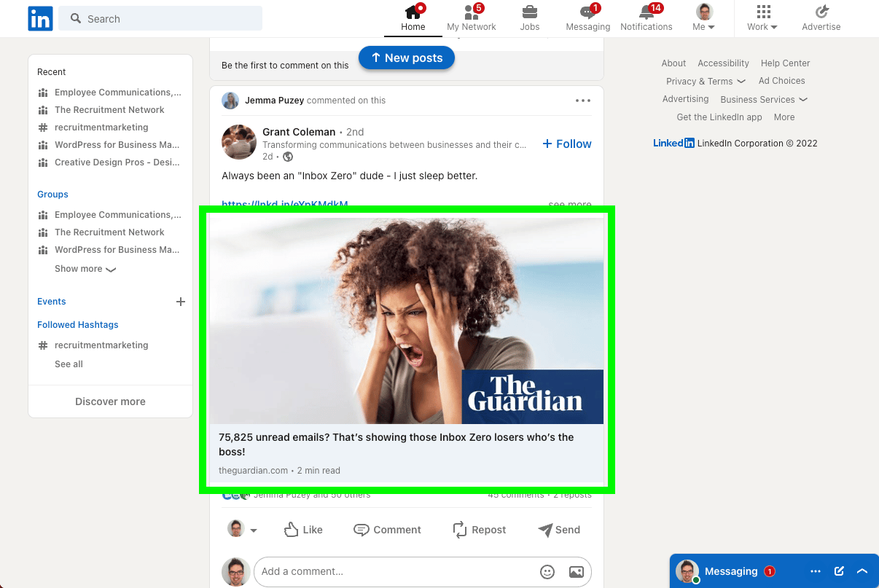Image resolution: width=879 pixels, height=588 pixels.
Task: Switch to the Home tab
Action: [413, 18]
